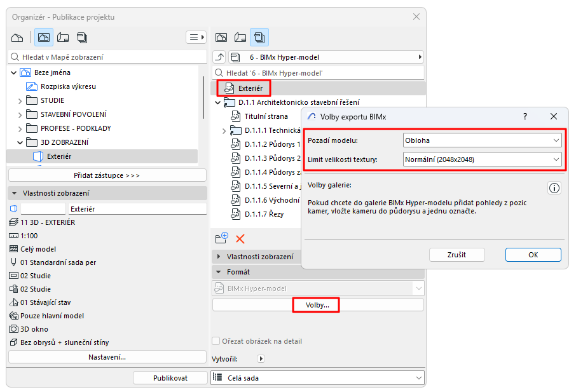
Task: Go up one level in publisher sets
Action: [219, 57]
